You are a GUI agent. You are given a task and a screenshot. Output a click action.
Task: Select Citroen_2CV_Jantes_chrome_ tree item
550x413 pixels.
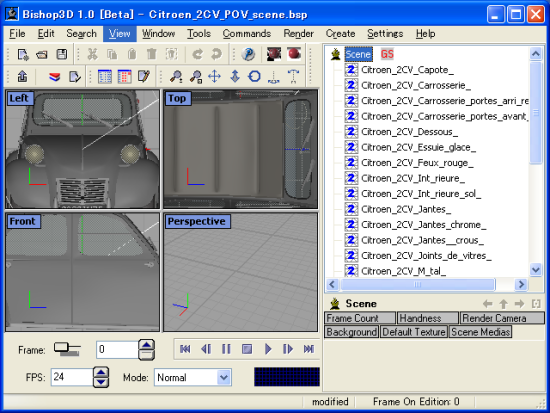coord(423,225)
